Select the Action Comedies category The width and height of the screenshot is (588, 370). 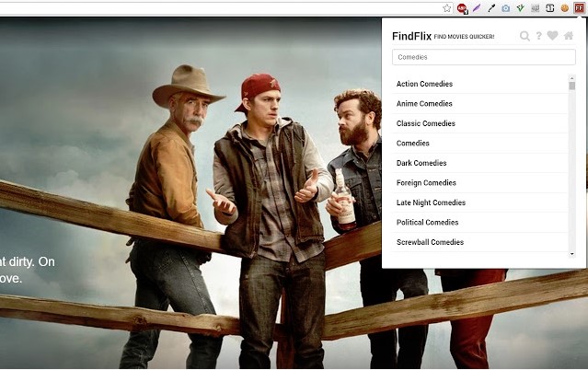click(480, 84)
